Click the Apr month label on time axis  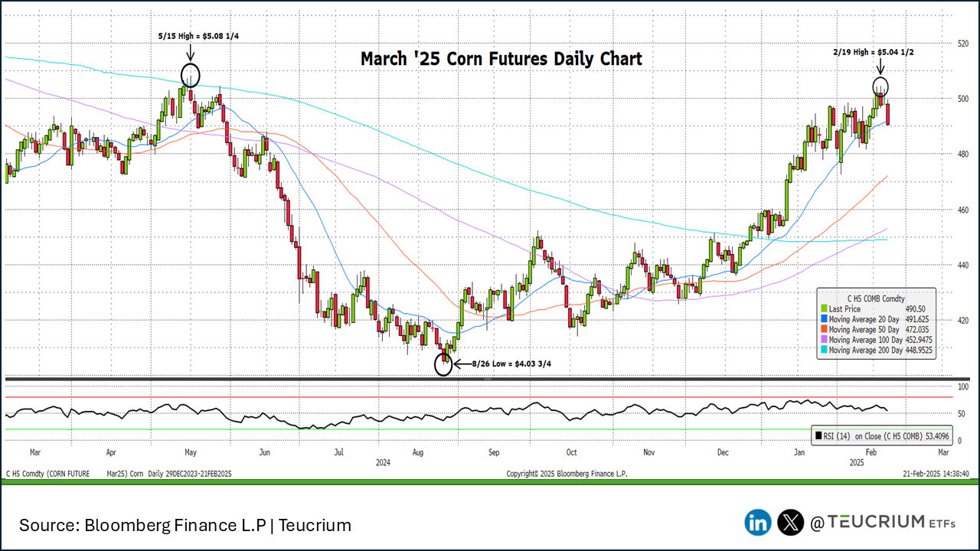click(112, 452)
